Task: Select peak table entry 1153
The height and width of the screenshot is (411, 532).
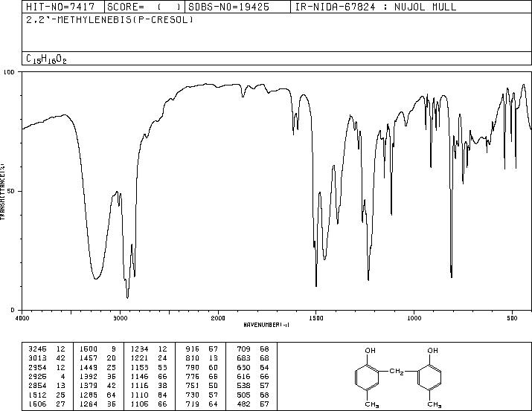Action: tap(139, 367)
